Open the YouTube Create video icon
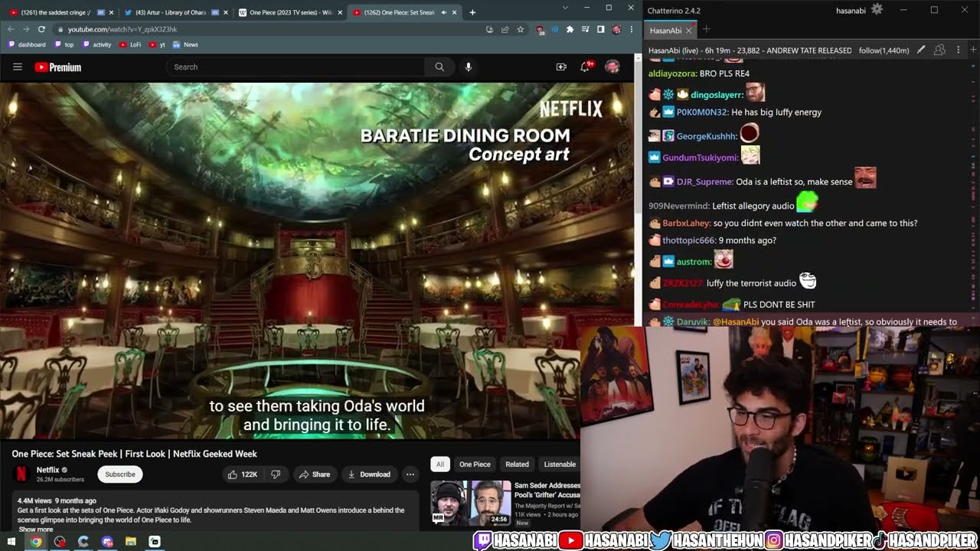The height and width of the screenshot is (551, 980). [x=561, y=67]
